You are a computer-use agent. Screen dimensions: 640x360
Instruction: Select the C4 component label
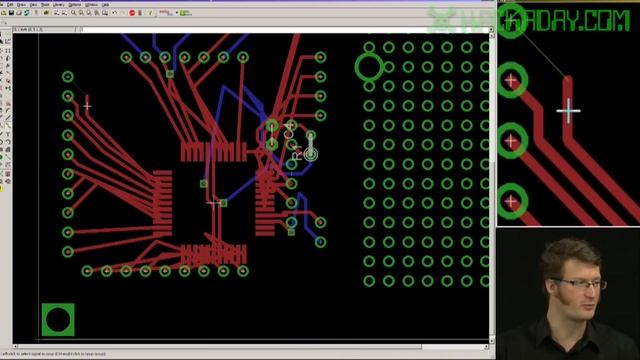[289, 132]
